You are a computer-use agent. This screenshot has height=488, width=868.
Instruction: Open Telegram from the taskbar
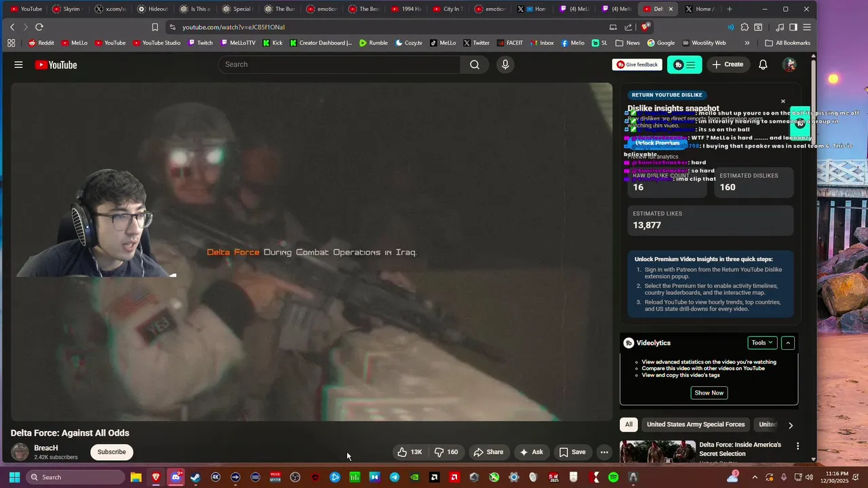(x=394, y=477)
